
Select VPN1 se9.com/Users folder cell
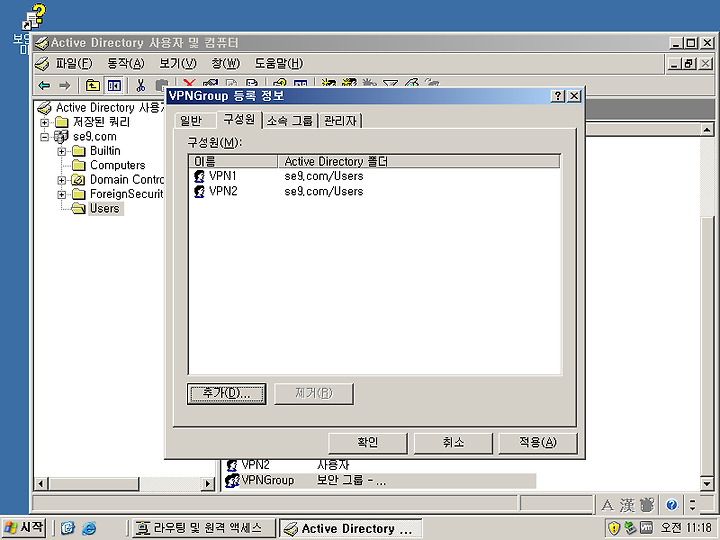(x=324, y=176)
